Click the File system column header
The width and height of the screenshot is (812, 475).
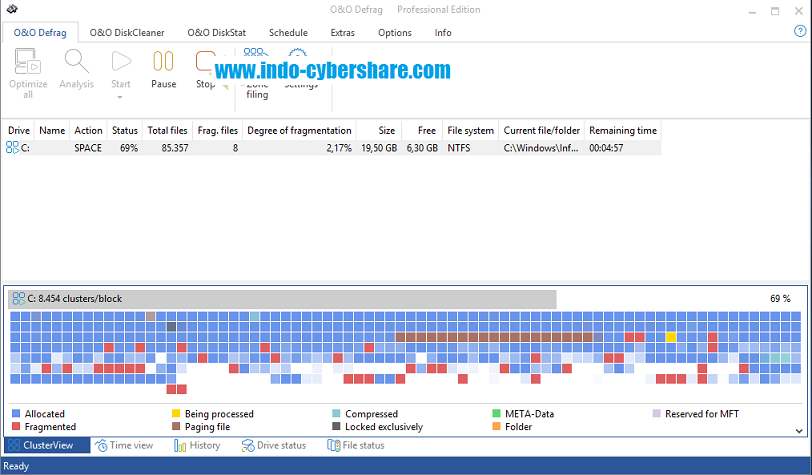pos(470,131)
